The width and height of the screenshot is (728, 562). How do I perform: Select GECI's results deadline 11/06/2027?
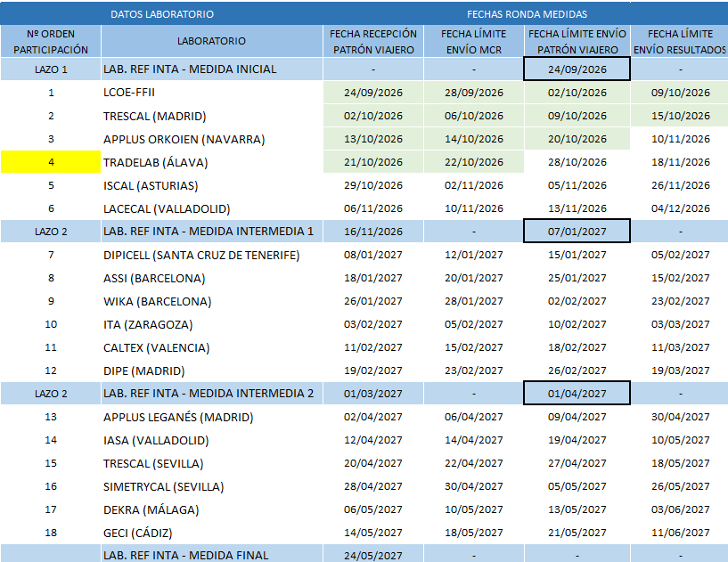click(x=680, y=533)
